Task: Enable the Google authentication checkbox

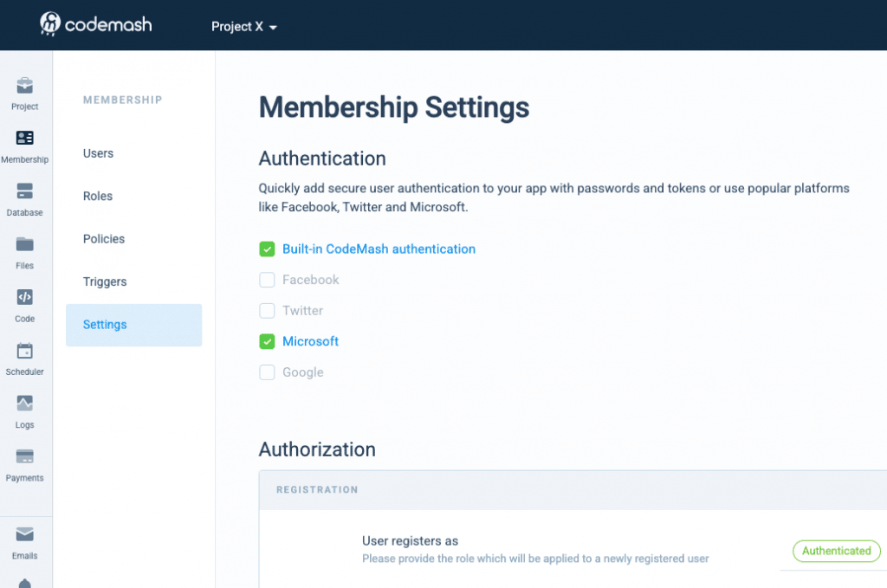Action: pyautogui.click(x=267, y=372)
